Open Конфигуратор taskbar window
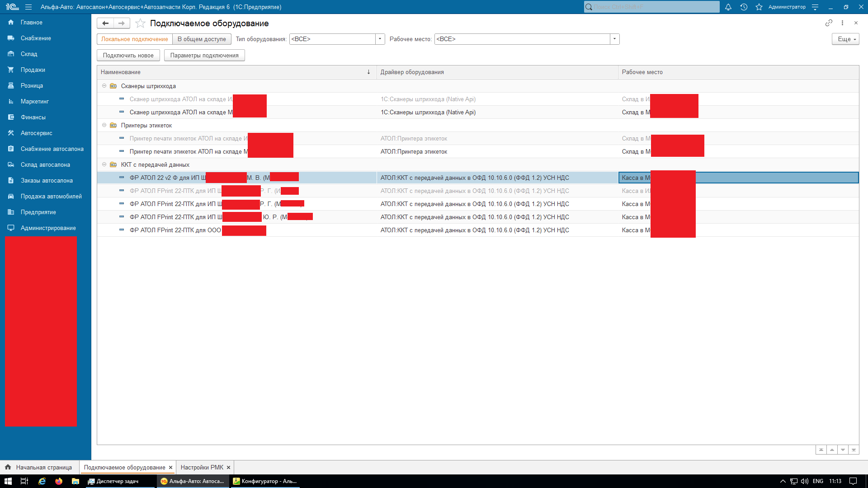This screenshot has height=488, width=868. 265,481
